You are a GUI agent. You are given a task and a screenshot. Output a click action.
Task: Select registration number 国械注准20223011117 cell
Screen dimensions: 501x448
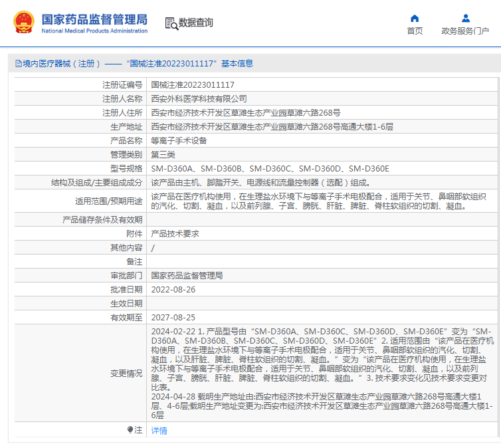[x=193, y=84]
